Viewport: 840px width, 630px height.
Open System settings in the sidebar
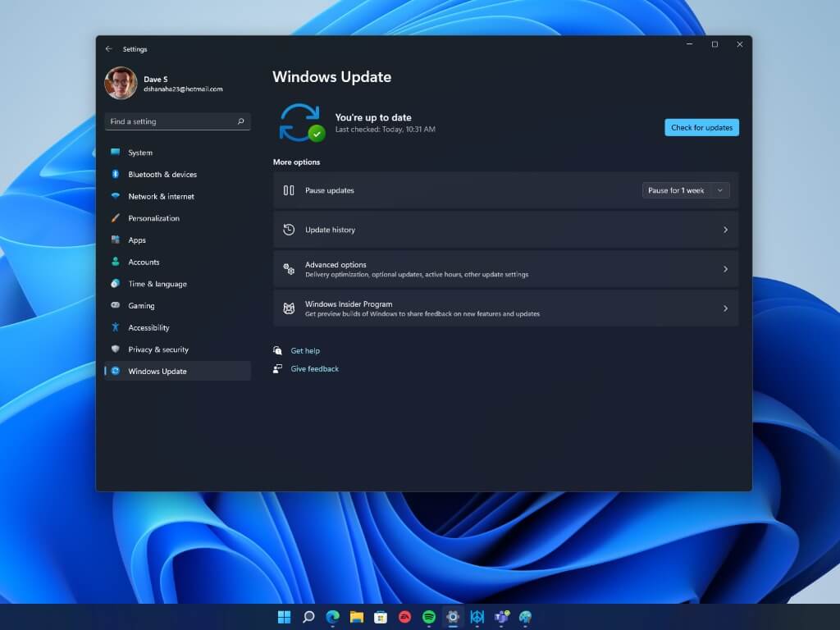click(x=177, y=153)
